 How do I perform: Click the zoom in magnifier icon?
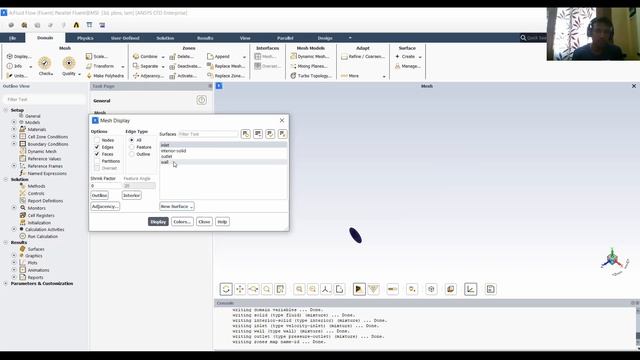299,289
